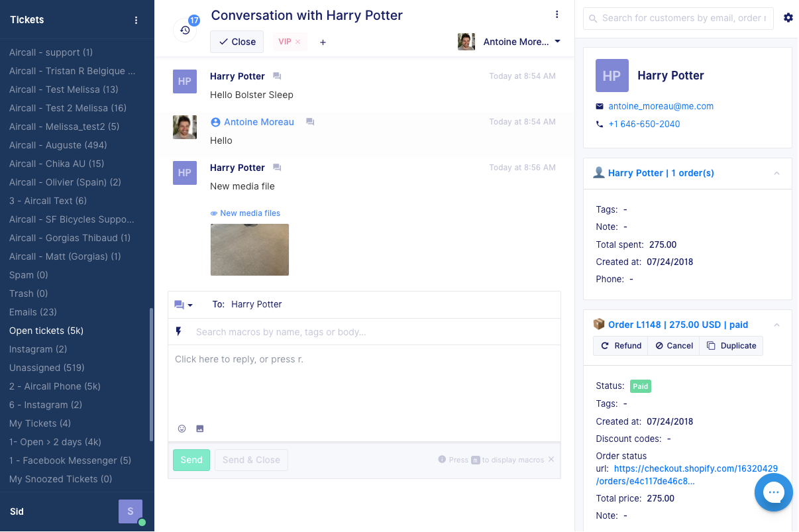Open the reply channel type dropdown
This screenshot has height=532, width=799.
(184, 305)
